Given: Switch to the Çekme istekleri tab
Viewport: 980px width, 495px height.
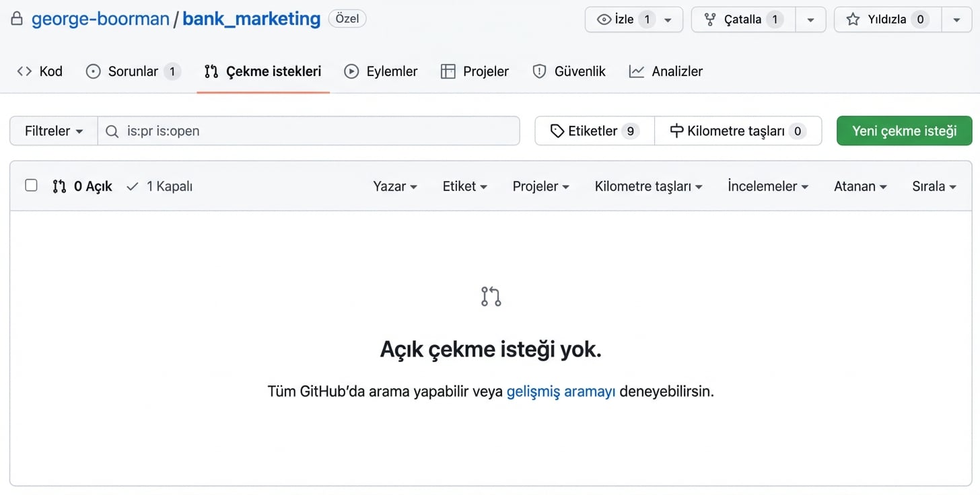Looking at the screenshot, I should (262, 71).
